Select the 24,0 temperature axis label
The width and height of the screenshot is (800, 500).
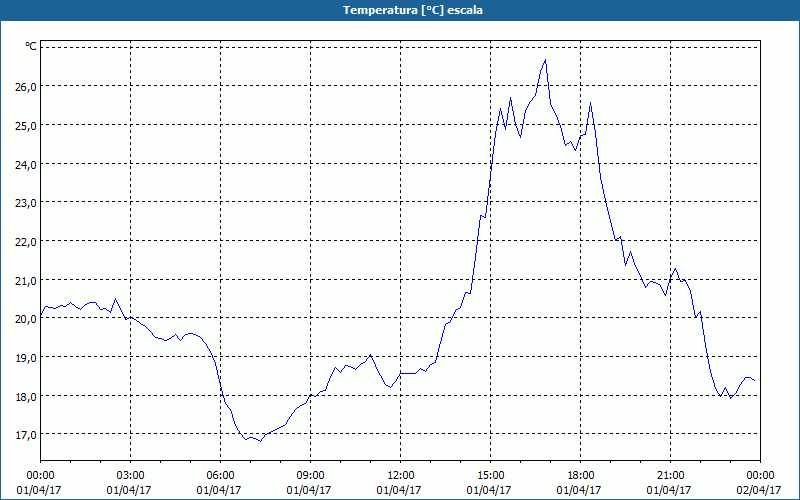click(x=27, y=164)
